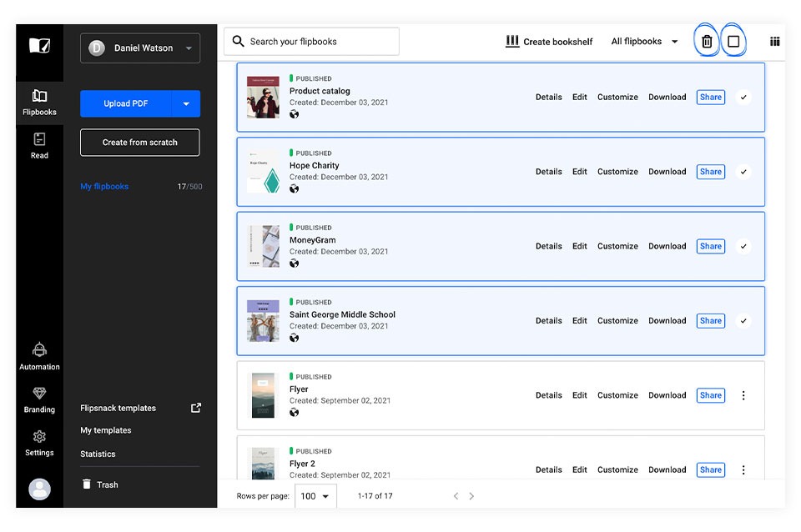This screenshot has height=532, width=801.
Task: Click Share for Hope Charity
Action: click(x=711, y=172)
